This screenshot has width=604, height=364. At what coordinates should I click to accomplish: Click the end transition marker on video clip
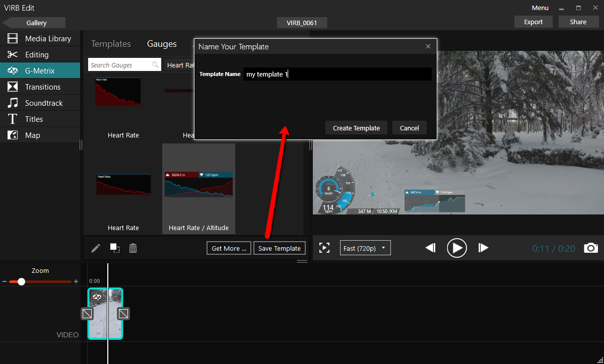pos(123,314)
